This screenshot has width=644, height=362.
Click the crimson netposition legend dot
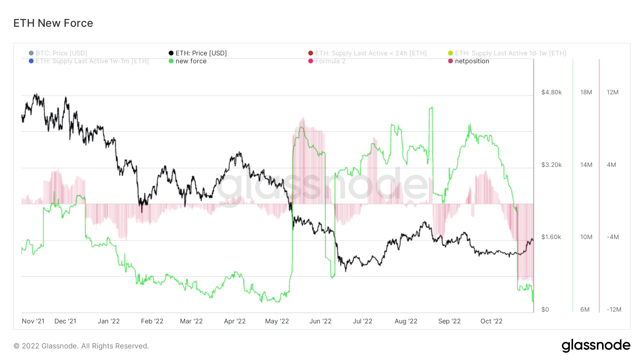coord(450,61)
